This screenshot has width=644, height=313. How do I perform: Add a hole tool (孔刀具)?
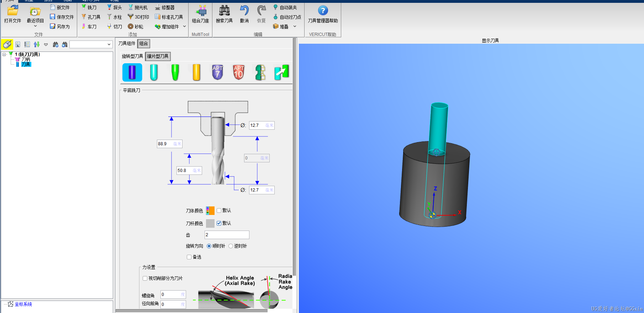[x=91, y=17]
